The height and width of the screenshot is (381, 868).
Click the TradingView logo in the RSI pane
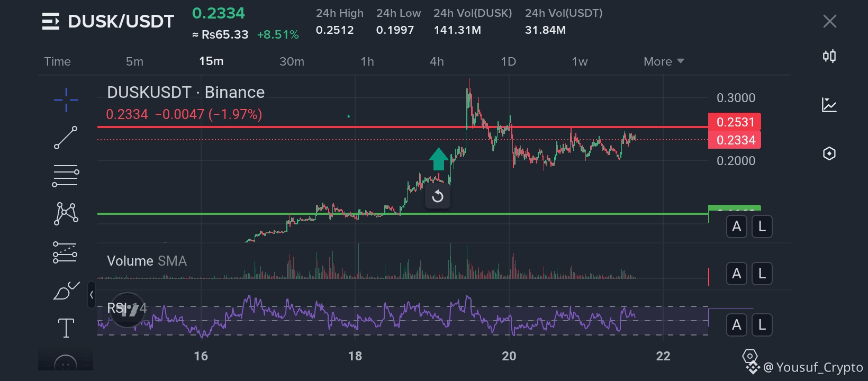tap(128, 310)
